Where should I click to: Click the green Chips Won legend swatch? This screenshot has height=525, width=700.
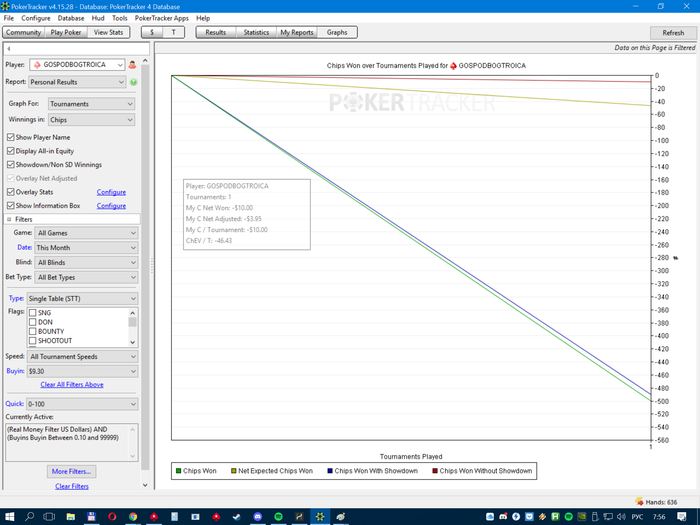click(179, 471)
